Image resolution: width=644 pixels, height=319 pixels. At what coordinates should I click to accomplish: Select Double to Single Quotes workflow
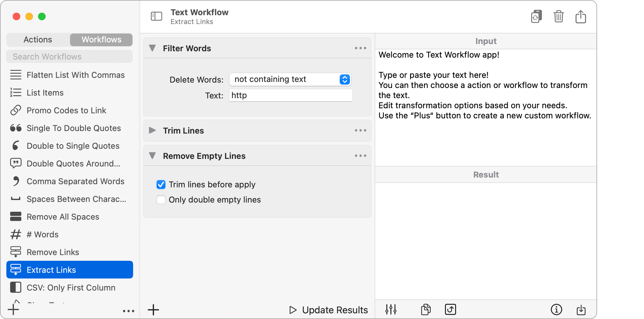click(x=70, y=146)
